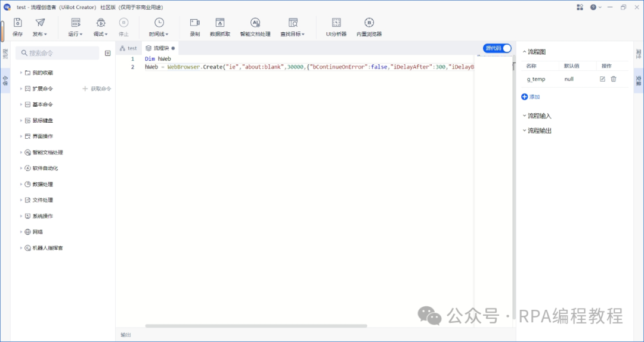Switch to the test tab

tap(128, 48)
